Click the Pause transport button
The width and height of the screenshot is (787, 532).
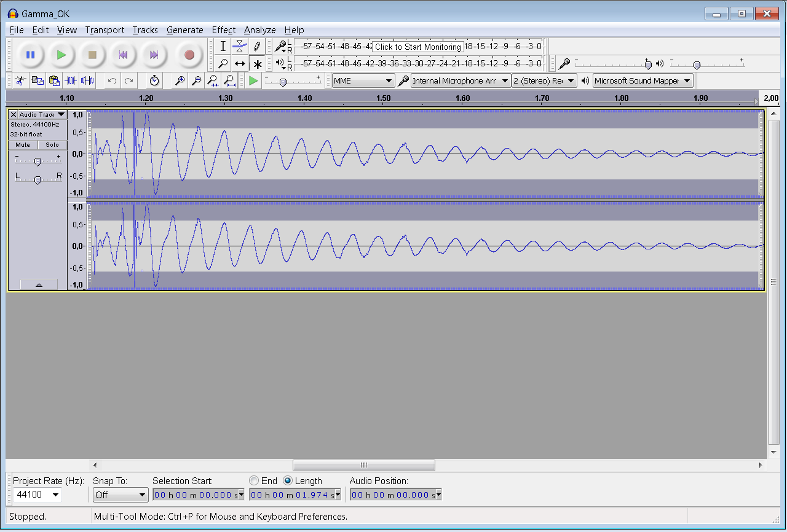[x=30, y=55]
